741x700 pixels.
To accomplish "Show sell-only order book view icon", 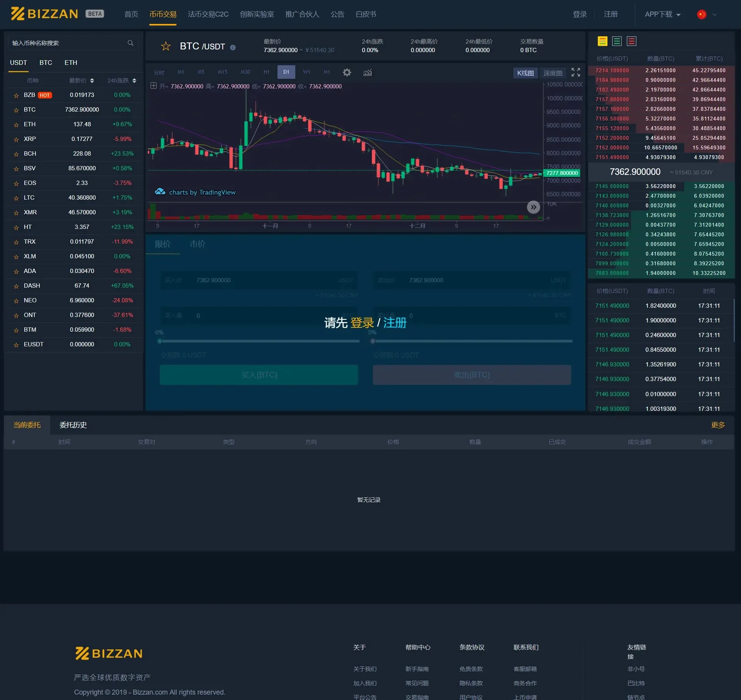I will point(631,41).
